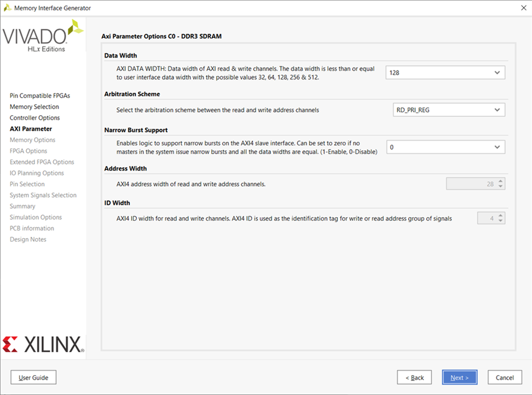Decrease the ID Width stepper value

click(x=500, y=221)
